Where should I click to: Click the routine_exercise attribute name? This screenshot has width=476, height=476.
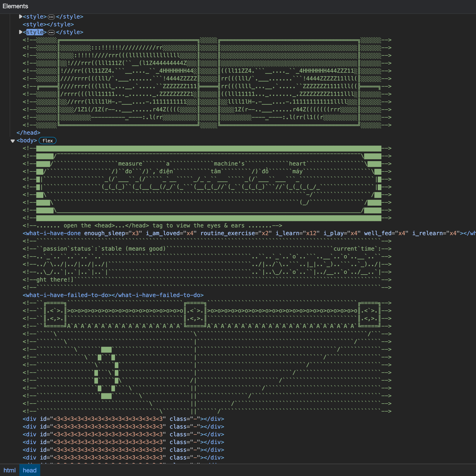pyautogui.click(x=227, y=233)
